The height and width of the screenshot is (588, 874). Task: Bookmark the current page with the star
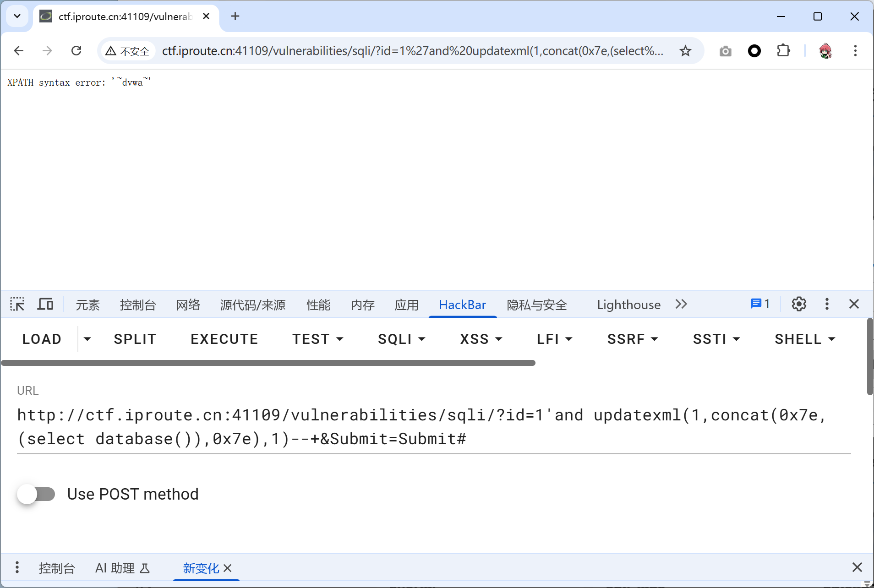coord(685,51)
